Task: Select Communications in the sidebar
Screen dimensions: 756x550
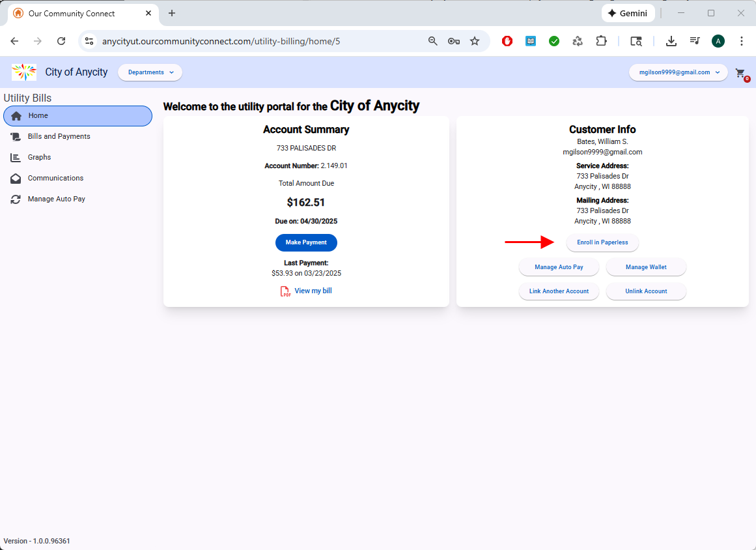Action: coord(55,178)
